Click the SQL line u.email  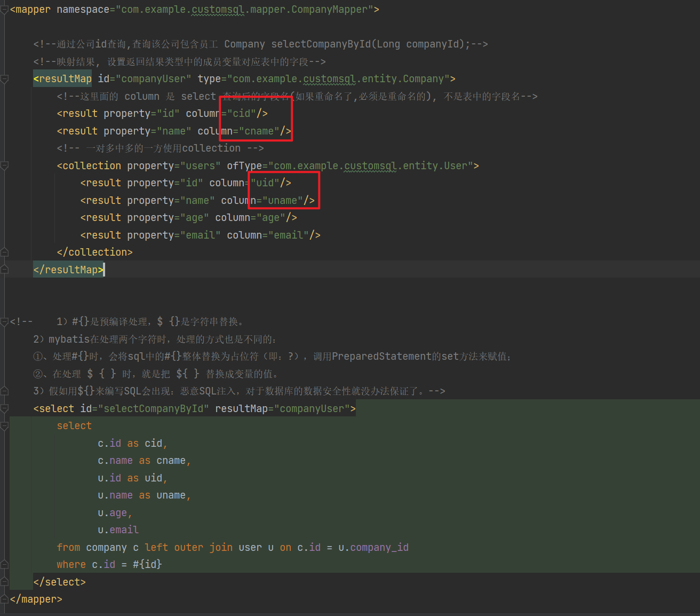coord(118,530)
